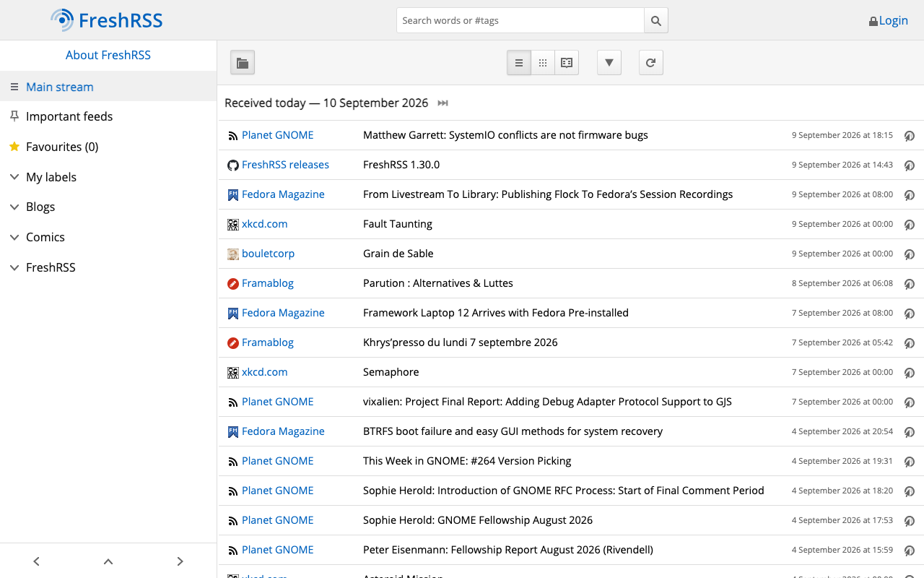The height and width of the screenshot is (578, 924).
Task: Click the link icon for the Khrys'presso row
Action: pyautogui.click(x=910, y=343)
